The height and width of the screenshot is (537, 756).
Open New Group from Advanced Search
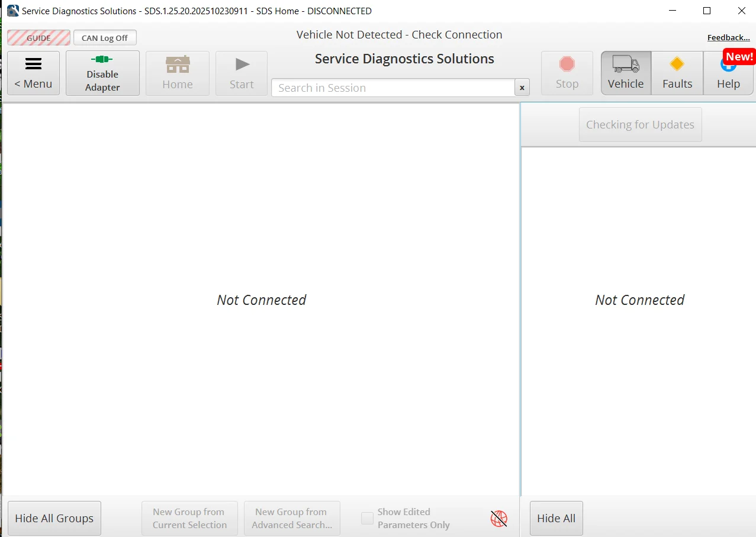point(292,518)
